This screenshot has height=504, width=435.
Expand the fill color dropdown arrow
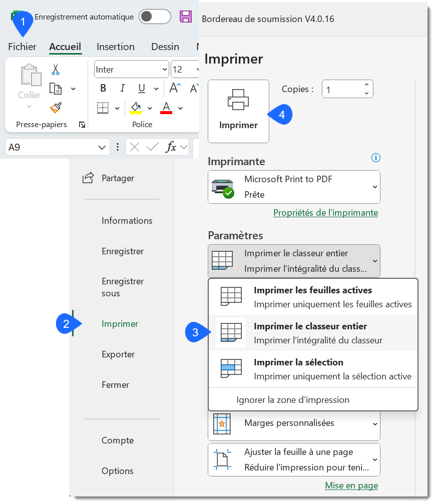150,108
